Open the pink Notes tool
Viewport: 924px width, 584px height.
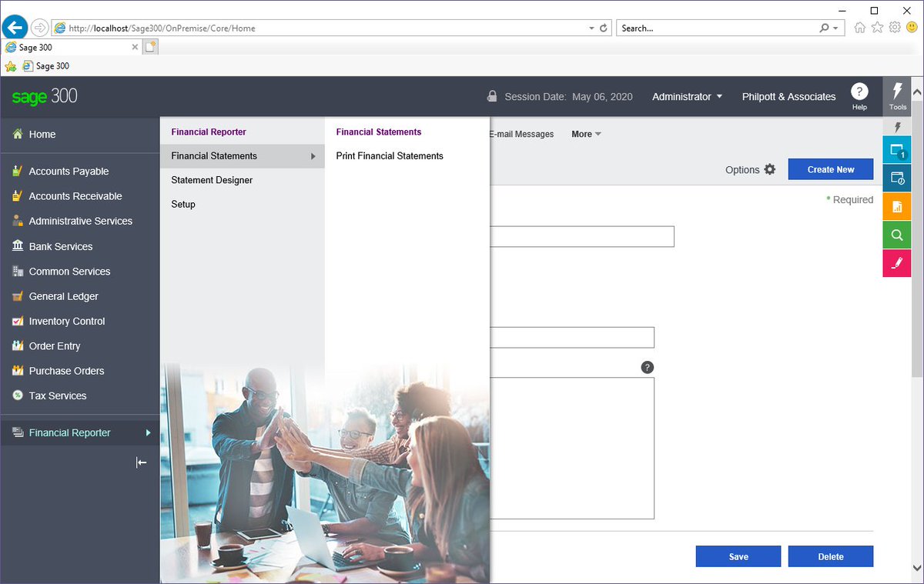(x=896, y=263)
